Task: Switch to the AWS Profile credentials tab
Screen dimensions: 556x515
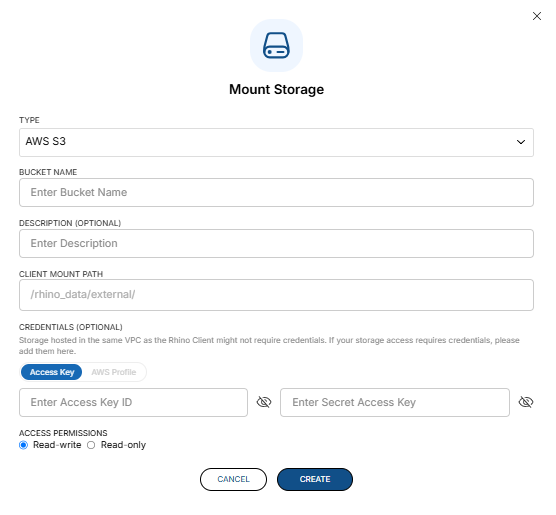Action: pos(114,372)
